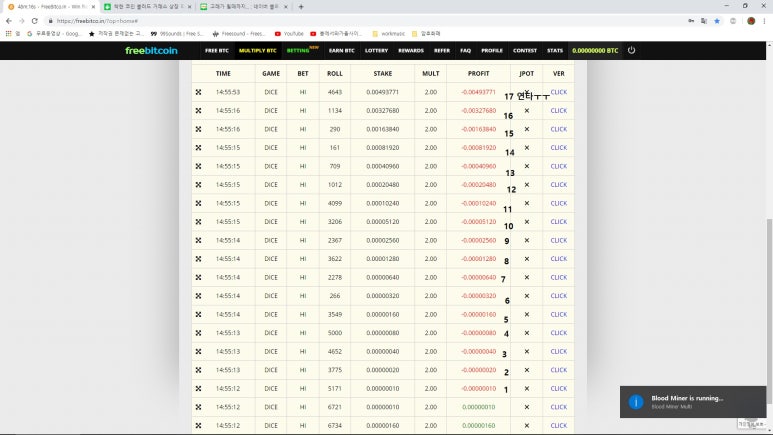Close the FreeBitco.in browser tab
Viewport: 773px width, 435px height.
pos(93,7)
